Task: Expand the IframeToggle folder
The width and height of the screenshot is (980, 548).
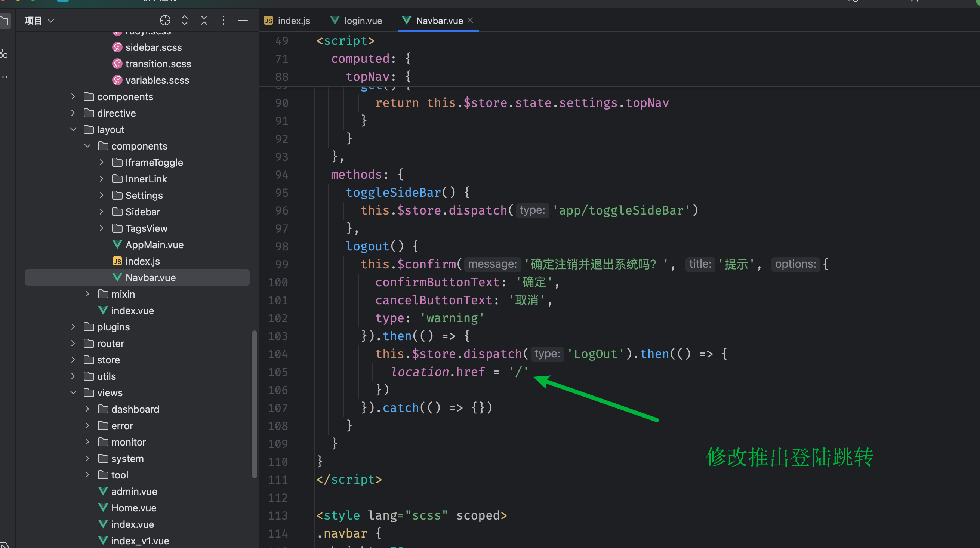Action: pos(102,162)
